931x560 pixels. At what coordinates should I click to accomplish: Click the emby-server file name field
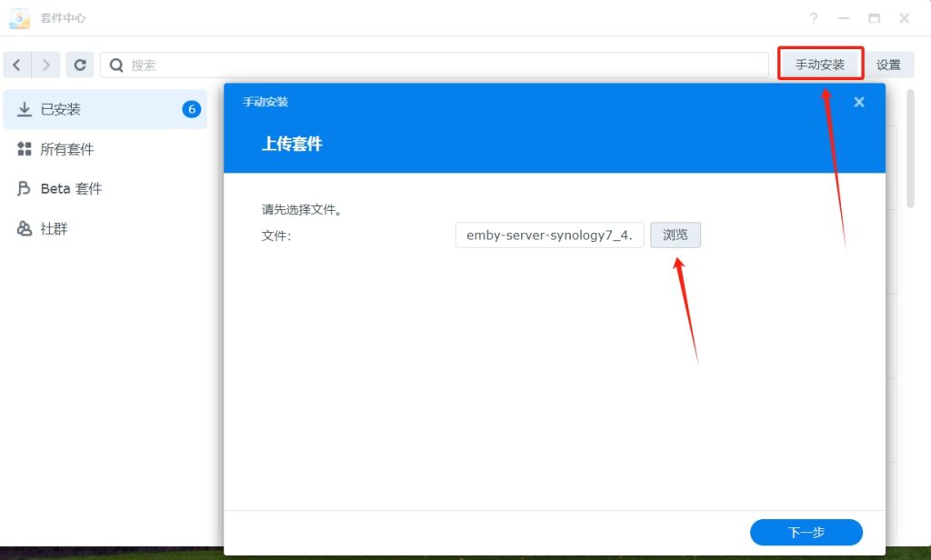(x=550, y=235)
